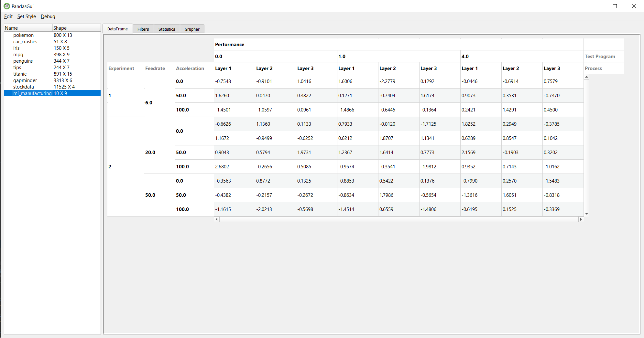Click cell with value 1.8707

[x=398, y=138]
